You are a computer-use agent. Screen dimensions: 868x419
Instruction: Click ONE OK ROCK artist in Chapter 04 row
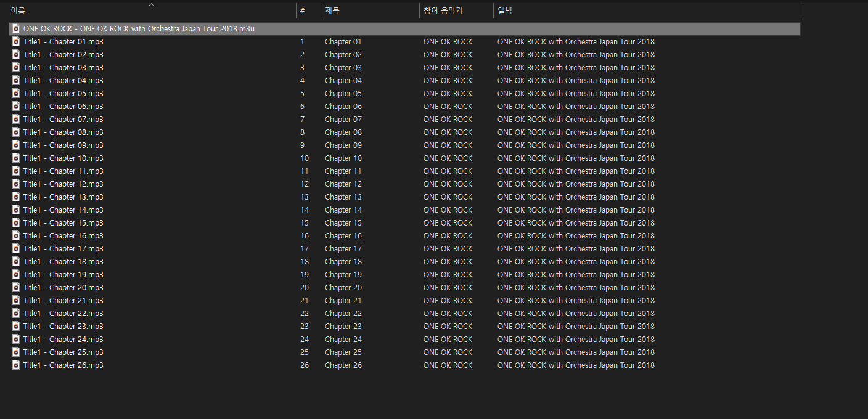click(x=448, y=81)
